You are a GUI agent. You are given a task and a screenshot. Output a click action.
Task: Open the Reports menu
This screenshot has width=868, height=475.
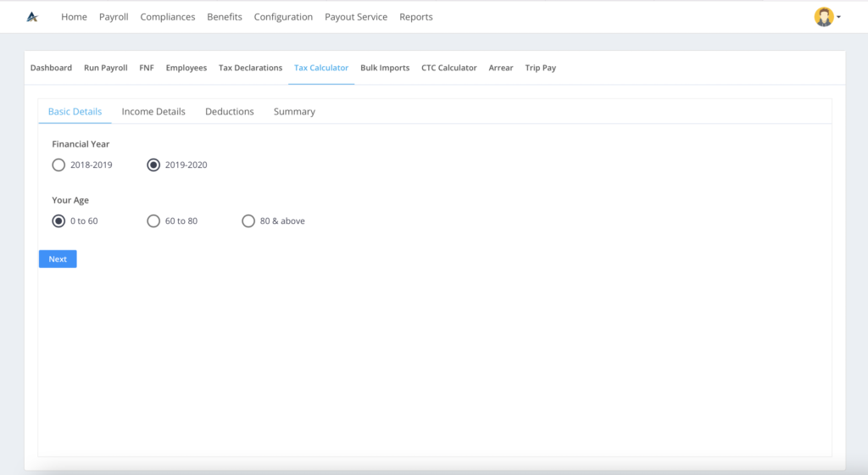(x=415, y=17)
